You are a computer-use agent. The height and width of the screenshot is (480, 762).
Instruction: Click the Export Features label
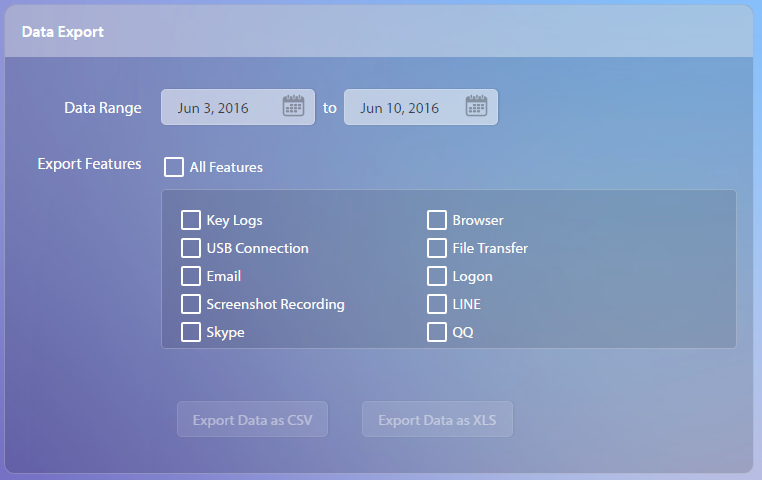89,164
